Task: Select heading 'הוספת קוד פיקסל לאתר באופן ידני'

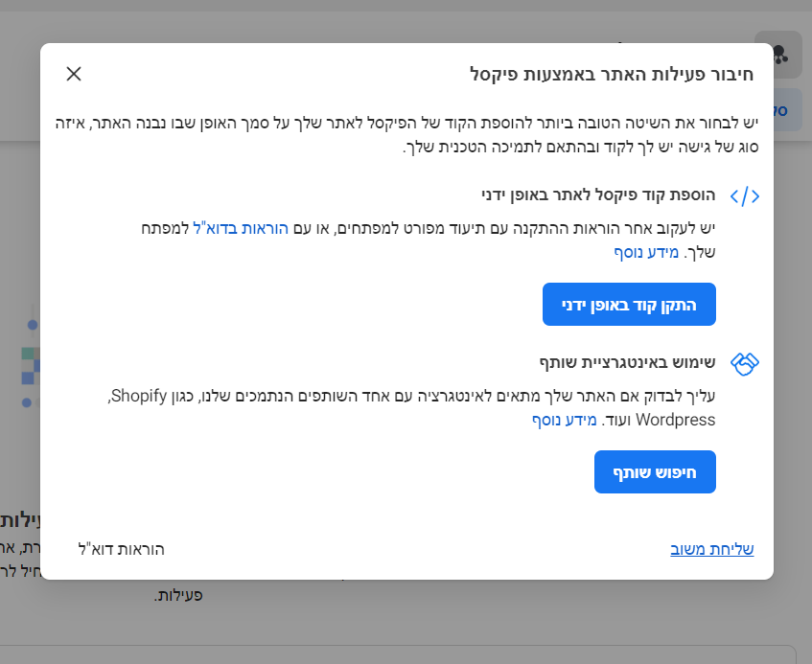Action: coord(598,195)
